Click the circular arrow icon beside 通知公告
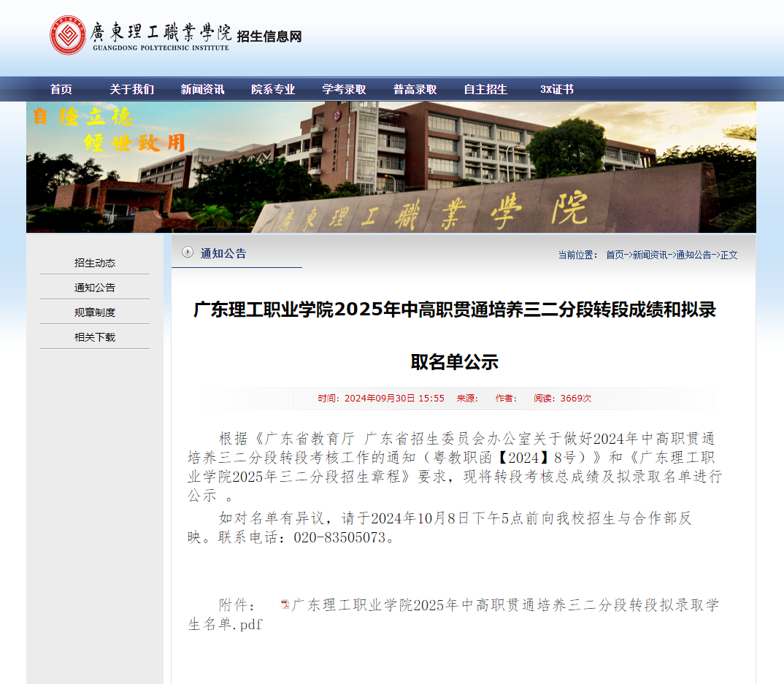This screenshot has height=684, width=784. pos(189,253)
